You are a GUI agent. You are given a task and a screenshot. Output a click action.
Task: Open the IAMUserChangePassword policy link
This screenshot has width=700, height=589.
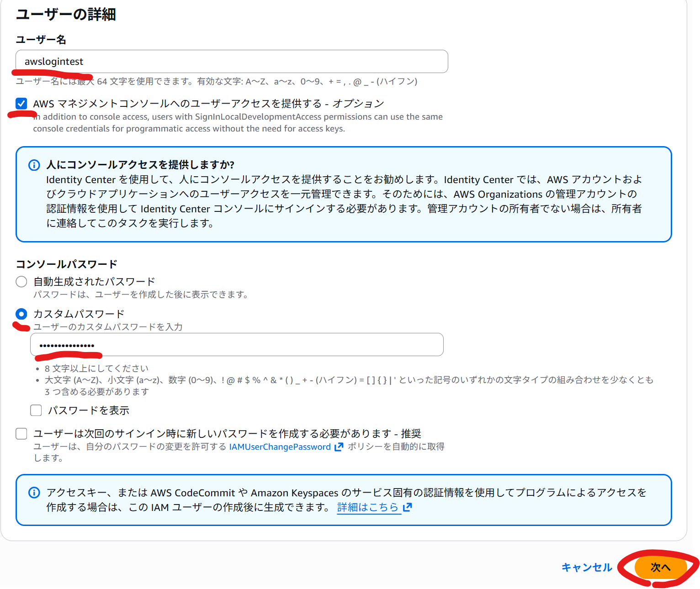[280, 447]
